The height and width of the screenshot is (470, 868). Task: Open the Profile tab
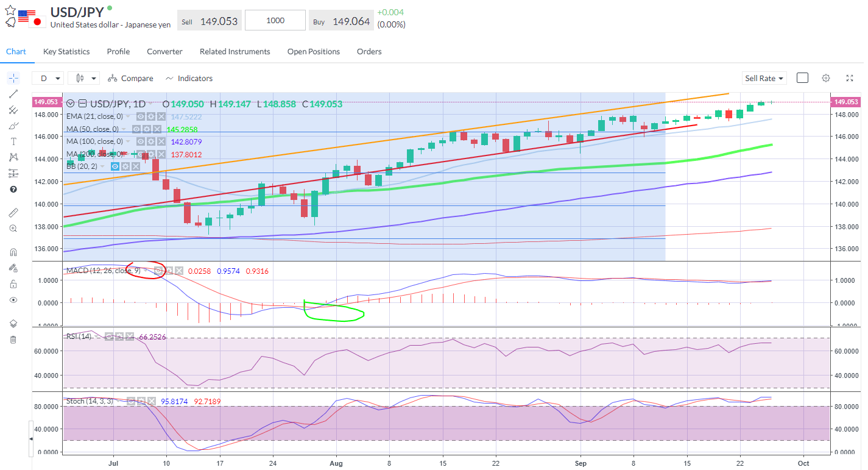coord(118,52)
